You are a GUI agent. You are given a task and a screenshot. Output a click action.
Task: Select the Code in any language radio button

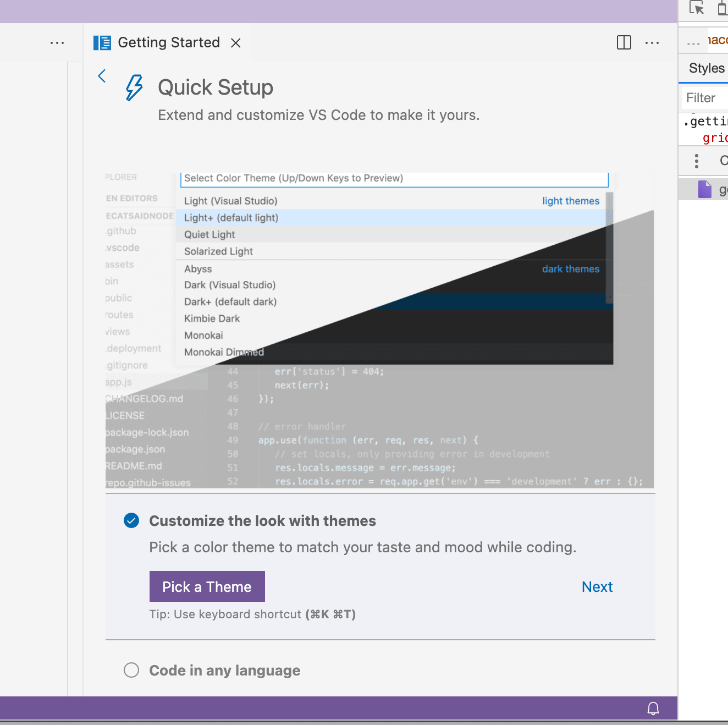click(131, 670)
